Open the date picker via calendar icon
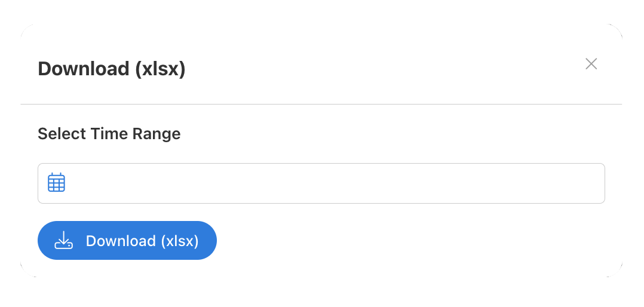The image size is (644, 307). tap(56, 182)
